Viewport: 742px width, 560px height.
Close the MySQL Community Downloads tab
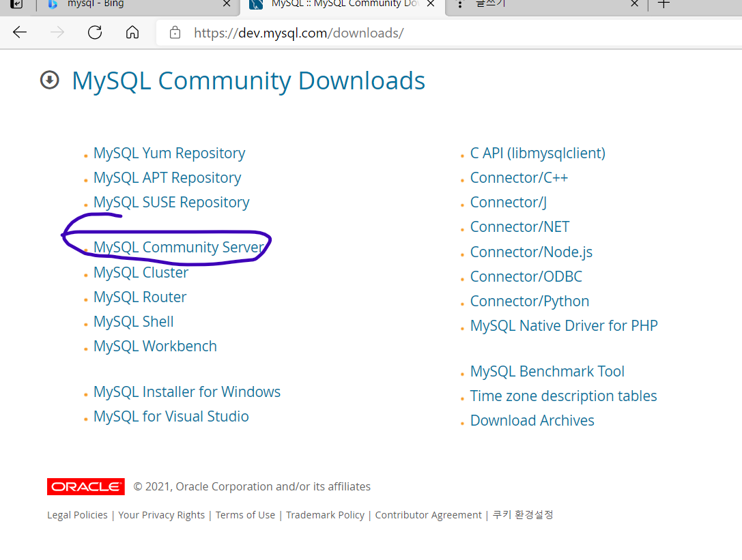pyautogui.click(x=431, y=4)
